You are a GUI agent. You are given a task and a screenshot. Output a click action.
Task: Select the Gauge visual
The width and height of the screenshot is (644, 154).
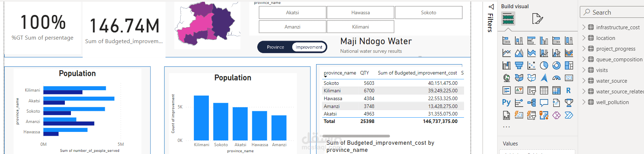(x=556, y=78)
